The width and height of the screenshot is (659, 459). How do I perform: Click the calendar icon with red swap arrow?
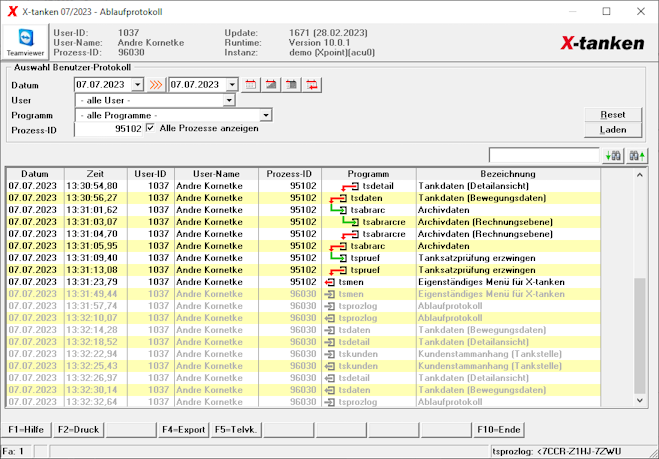point(312,85)
